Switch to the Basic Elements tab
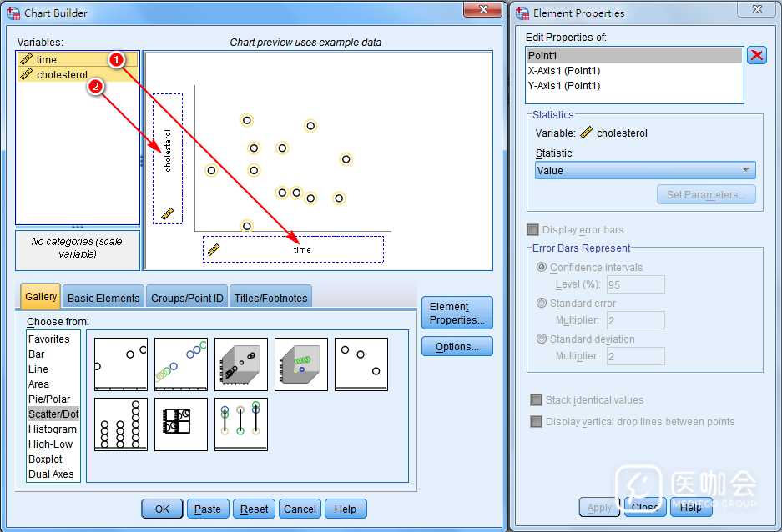782x532 pixels. [103, 298]
